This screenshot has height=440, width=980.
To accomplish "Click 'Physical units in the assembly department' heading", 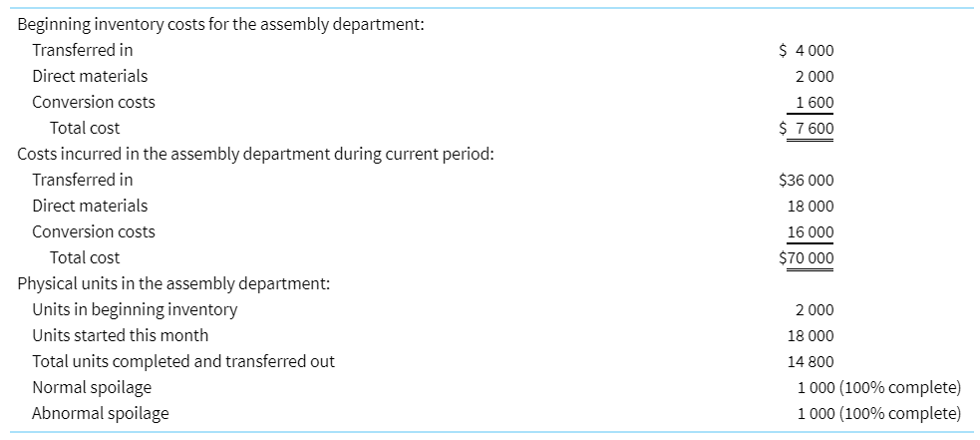I will tap(173, 284).
